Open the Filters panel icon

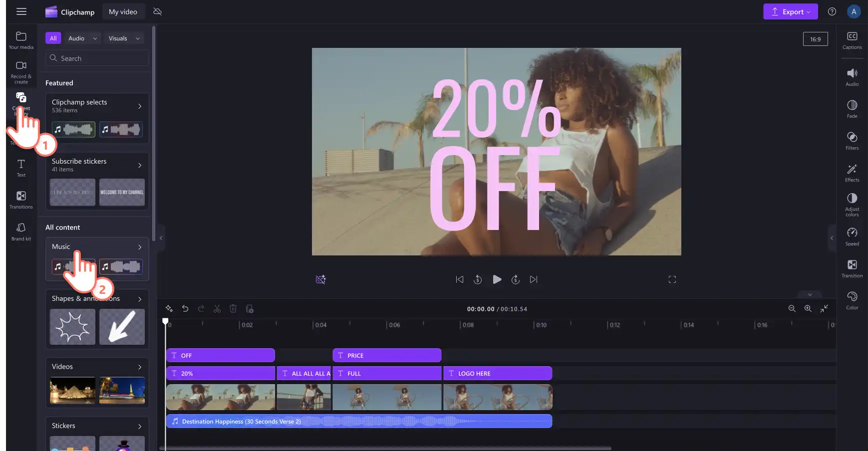click(x=852, y=141)
